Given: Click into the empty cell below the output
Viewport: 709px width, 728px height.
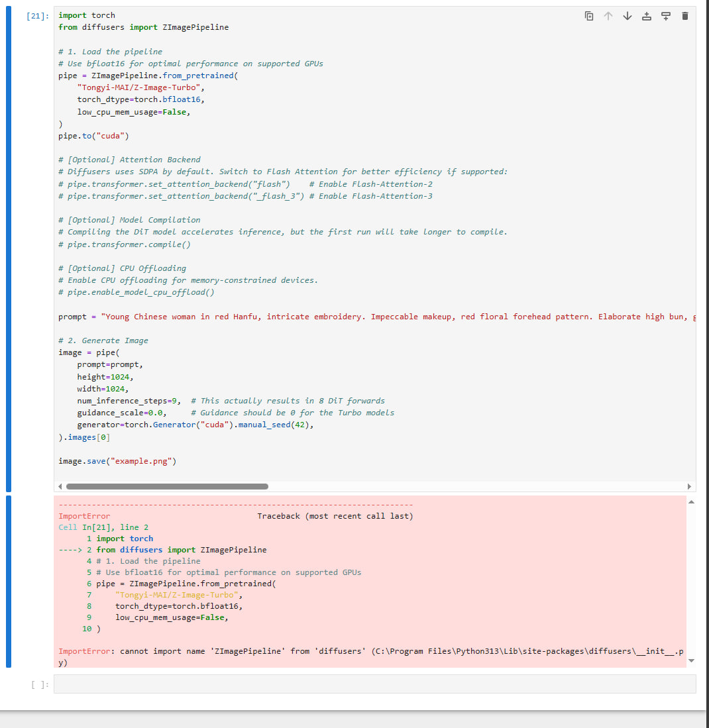Looking at the screenshot, I should [374, 684].
